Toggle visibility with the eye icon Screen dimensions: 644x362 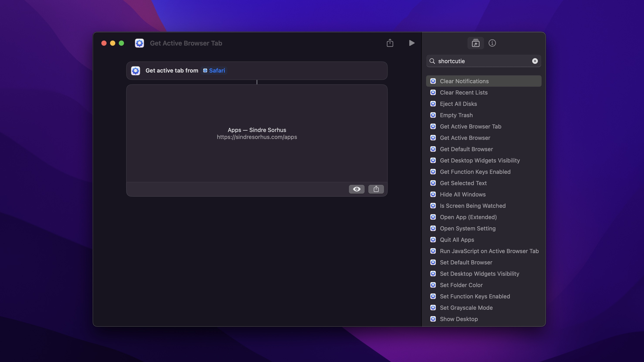357,189
